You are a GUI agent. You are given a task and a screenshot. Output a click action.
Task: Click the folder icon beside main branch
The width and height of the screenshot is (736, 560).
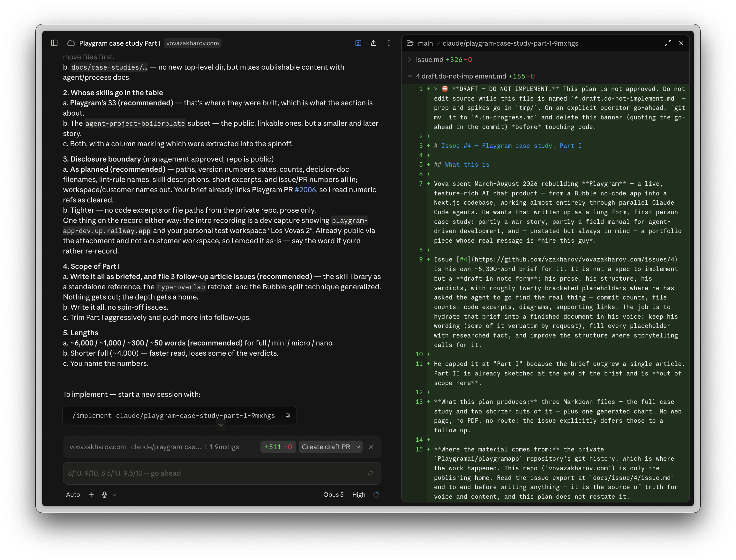pos(410,43)
